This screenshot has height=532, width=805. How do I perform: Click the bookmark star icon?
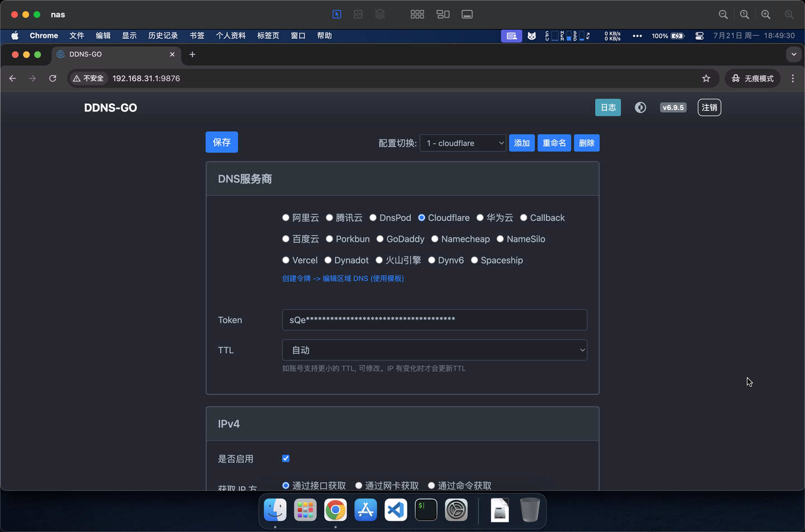[x=706, y=78]
